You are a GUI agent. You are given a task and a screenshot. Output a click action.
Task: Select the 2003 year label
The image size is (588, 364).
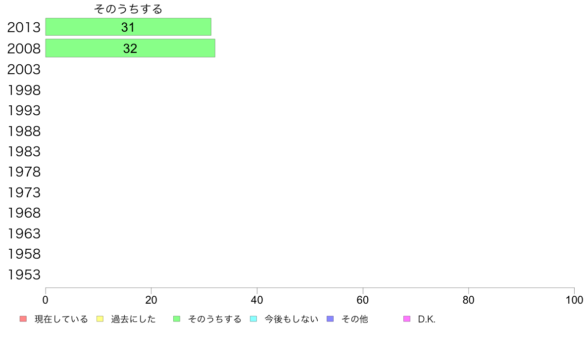(24, 69)
